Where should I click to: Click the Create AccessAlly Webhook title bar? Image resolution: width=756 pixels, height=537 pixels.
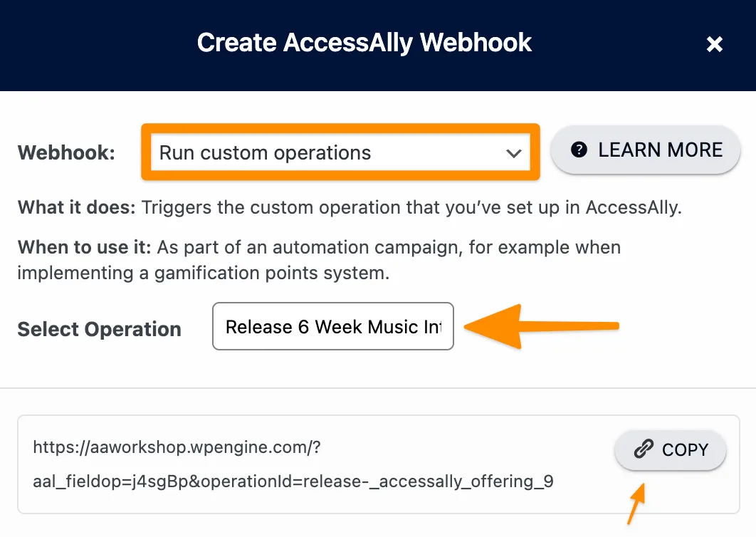click(x=364, y=43)
